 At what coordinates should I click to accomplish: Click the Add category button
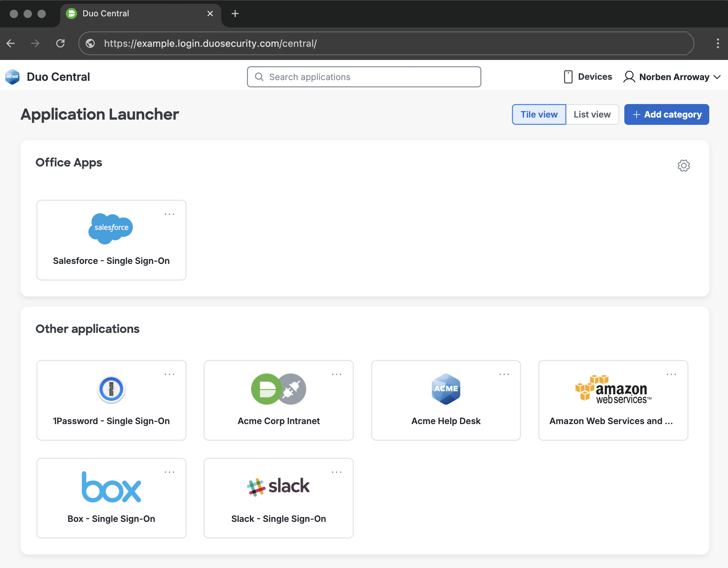pyautogui.click(x=666, y=114)
